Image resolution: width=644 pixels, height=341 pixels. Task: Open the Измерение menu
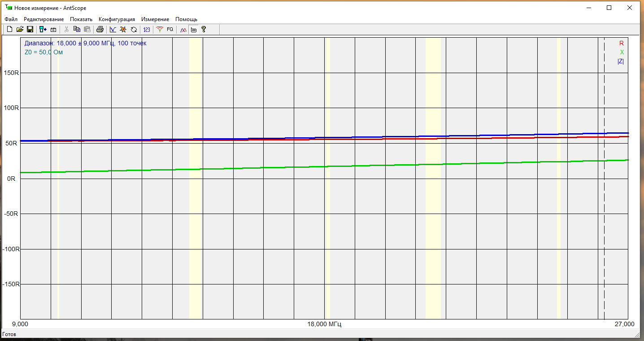click(x=155, y=19)
